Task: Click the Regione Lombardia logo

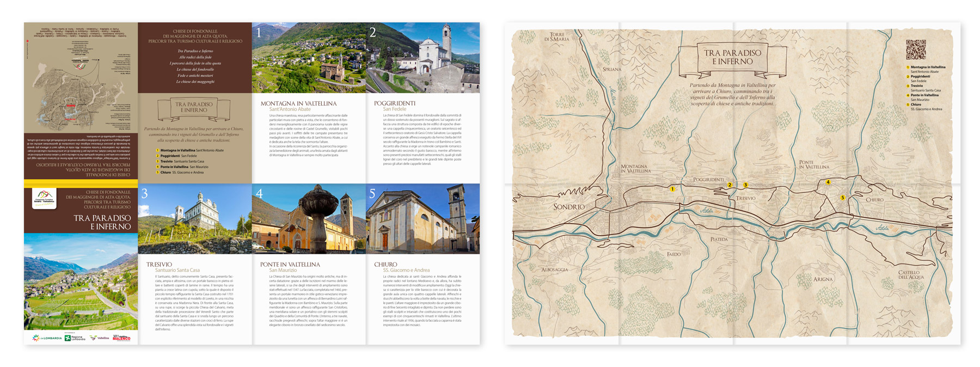Action: click(75, 338)
